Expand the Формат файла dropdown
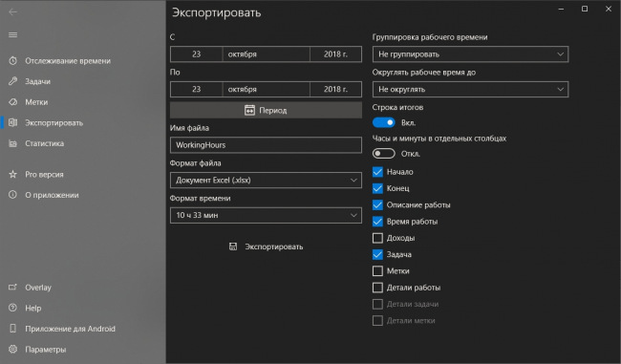Viewport: 621px width, 364px height. tap(266, 181)
